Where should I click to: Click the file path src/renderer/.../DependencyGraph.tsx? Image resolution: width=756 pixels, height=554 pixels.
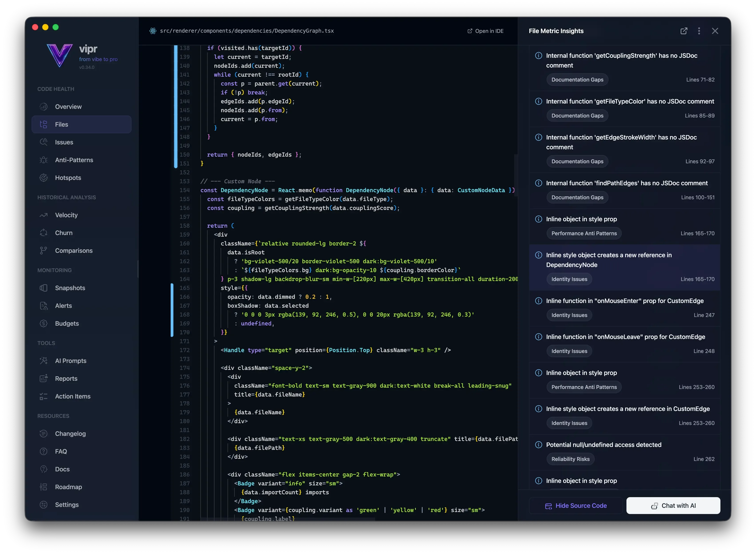click(x=246, y=31)
